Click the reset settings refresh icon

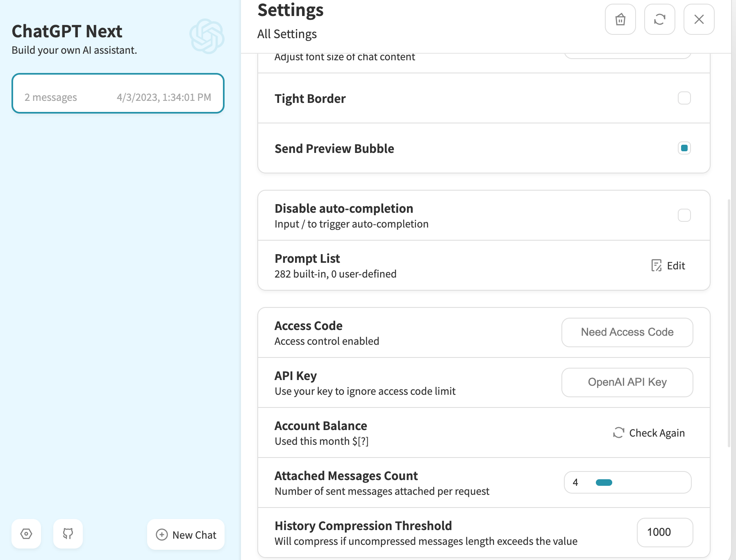pyautogui.click(x=659, y=19)
